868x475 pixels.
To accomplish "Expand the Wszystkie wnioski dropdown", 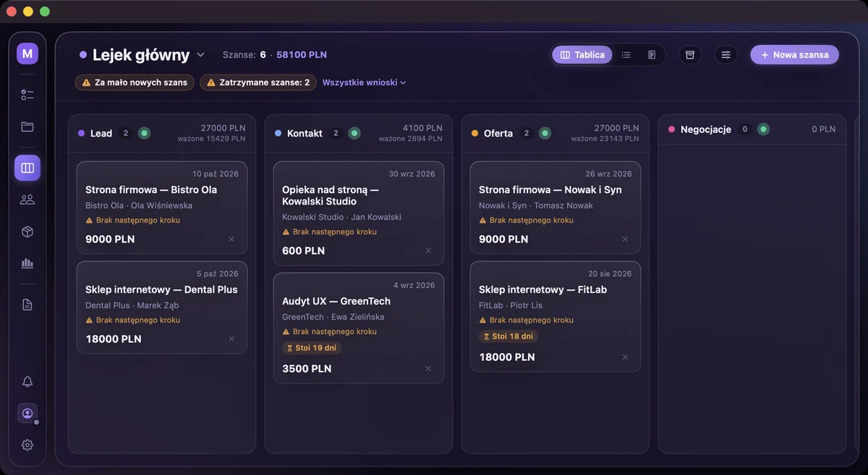I will (x=364, y=82).
